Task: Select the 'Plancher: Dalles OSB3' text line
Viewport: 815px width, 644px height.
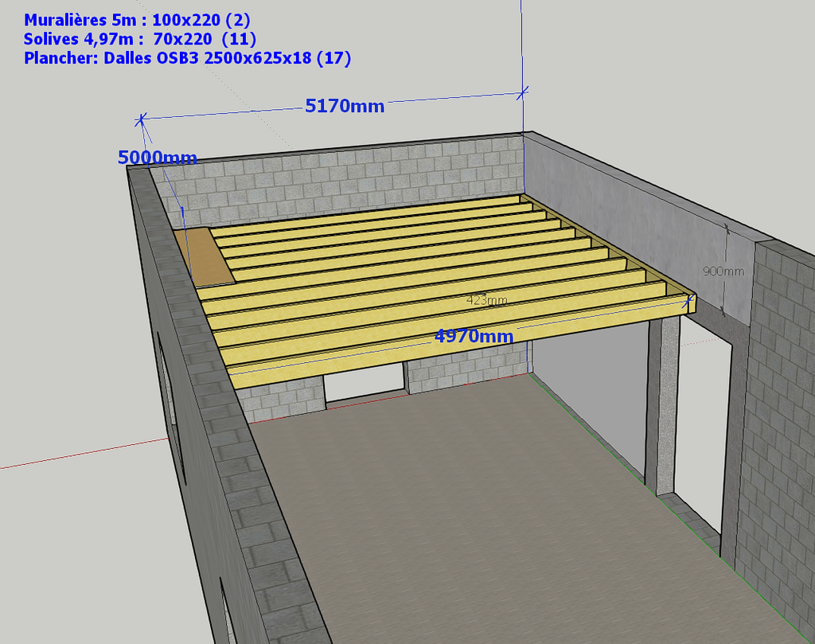Action: [188, 57]
